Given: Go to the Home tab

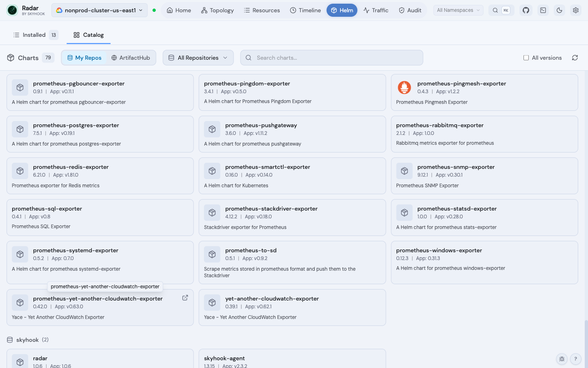Looking at the screenshot, I should point(179,10).
